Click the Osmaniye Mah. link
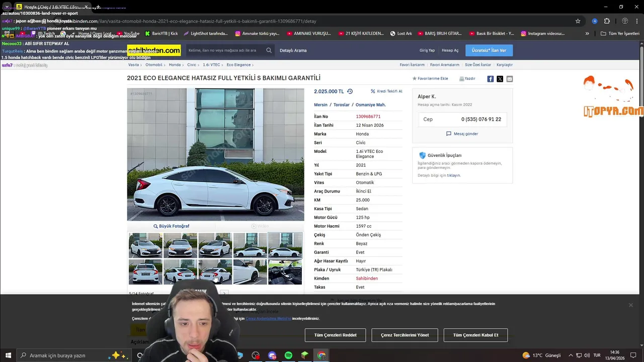This screenshot has width=644, height=362. pyautogui.click(x=371, y=105)
